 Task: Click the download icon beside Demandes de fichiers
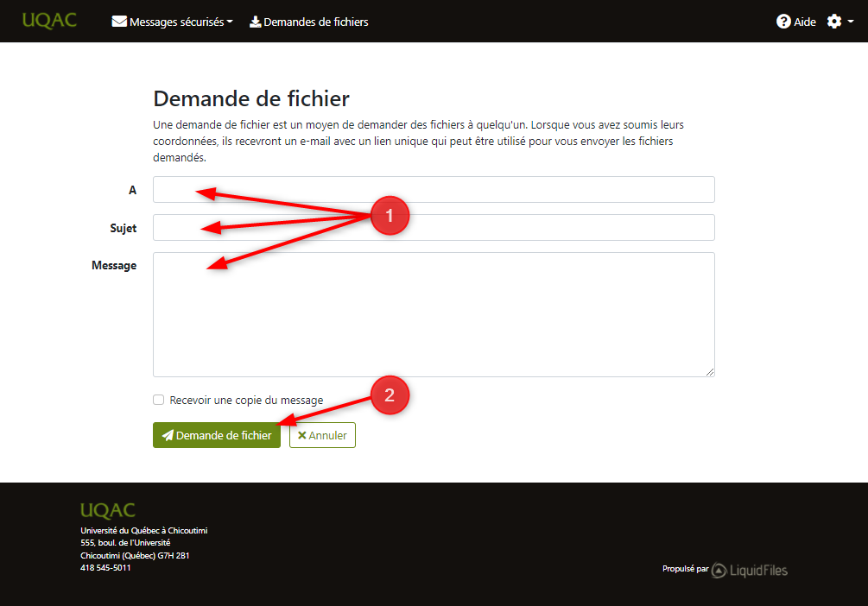255,22
